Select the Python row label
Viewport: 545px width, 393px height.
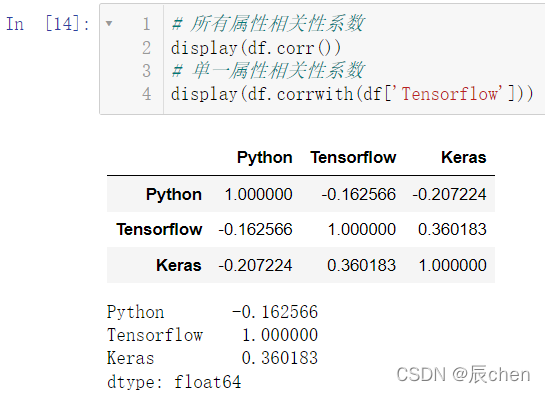click(174, 195)
